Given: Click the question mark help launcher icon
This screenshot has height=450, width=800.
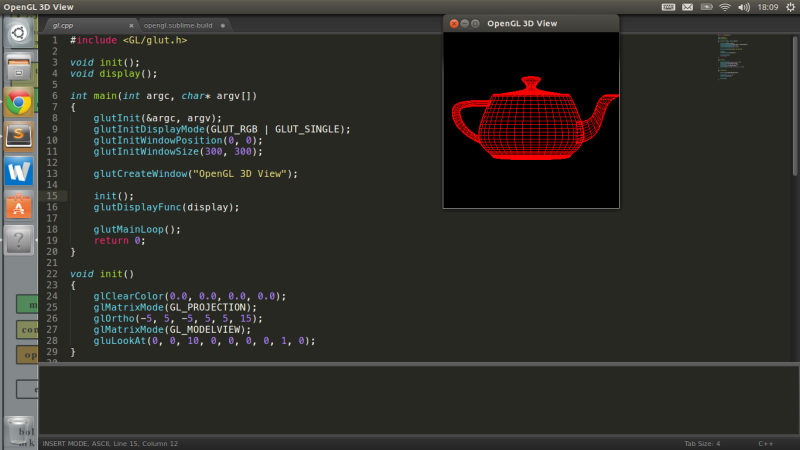Looking at the screenshot, I should coord(18,240).
